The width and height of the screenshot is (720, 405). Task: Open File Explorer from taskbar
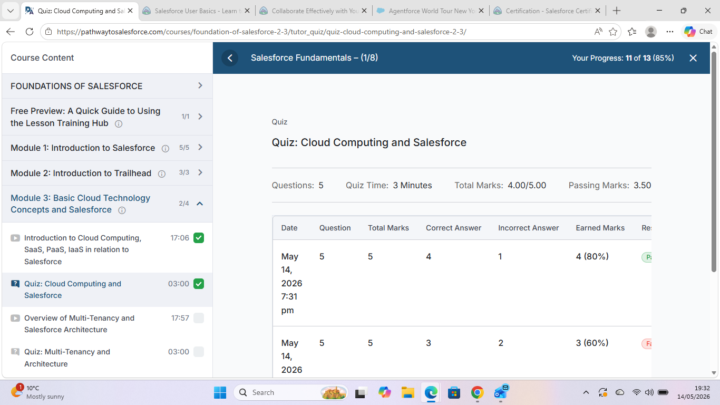[x=408, y=393]
